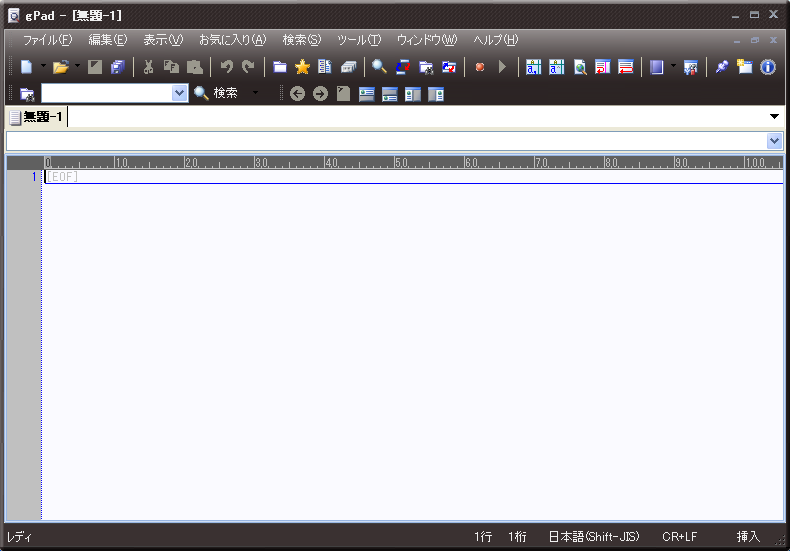Open the tab list arrow at right
Viewport: 790px width, 551px height.
[774, 117]
